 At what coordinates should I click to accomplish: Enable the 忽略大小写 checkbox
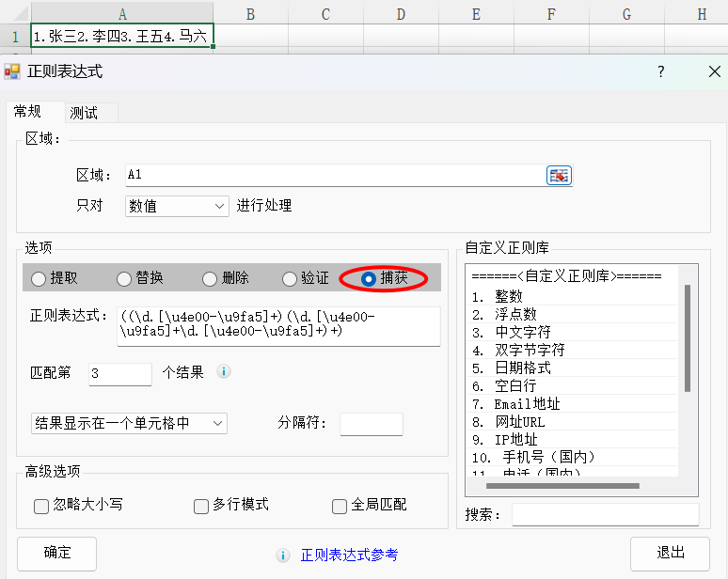click(41, 506)
